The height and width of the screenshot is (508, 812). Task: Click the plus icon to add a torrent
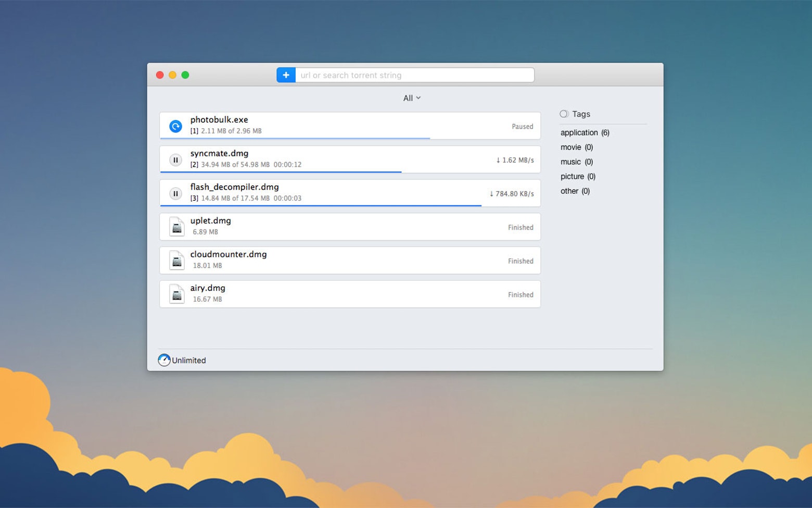[x=286, y=75]
